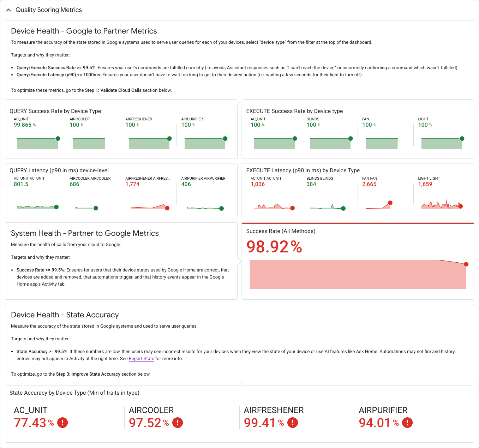Click the LIGHT execute success rate green endpoint

point(462,138)
